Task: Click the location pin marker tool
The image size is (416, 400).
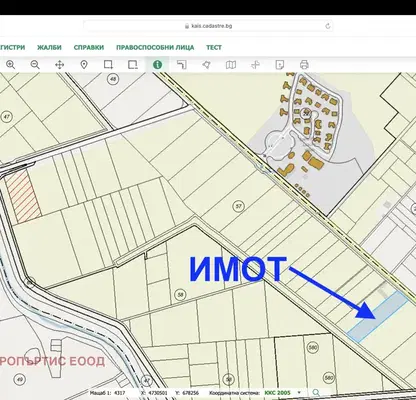Action: [x=84, y=65]
